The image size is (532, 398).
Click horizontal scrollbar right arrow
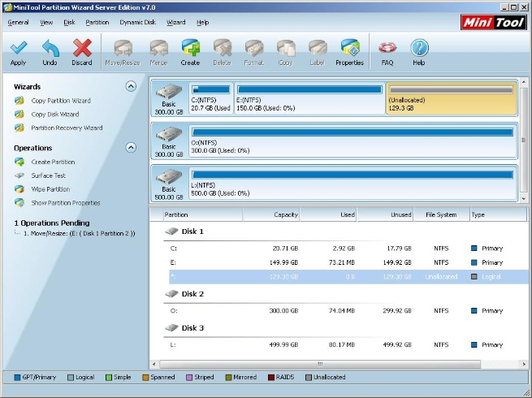point(524,364)
